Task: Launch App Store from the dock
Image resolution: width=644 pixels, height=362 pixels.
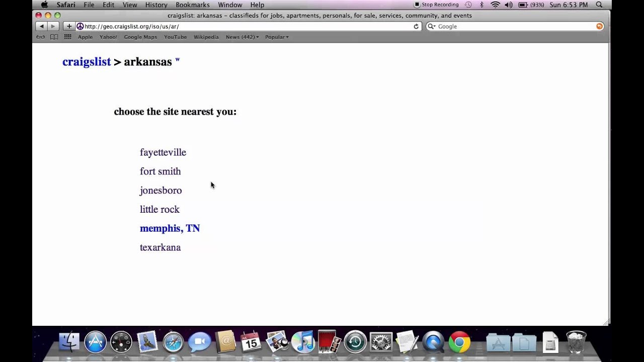Action: (x=95, y=342)
